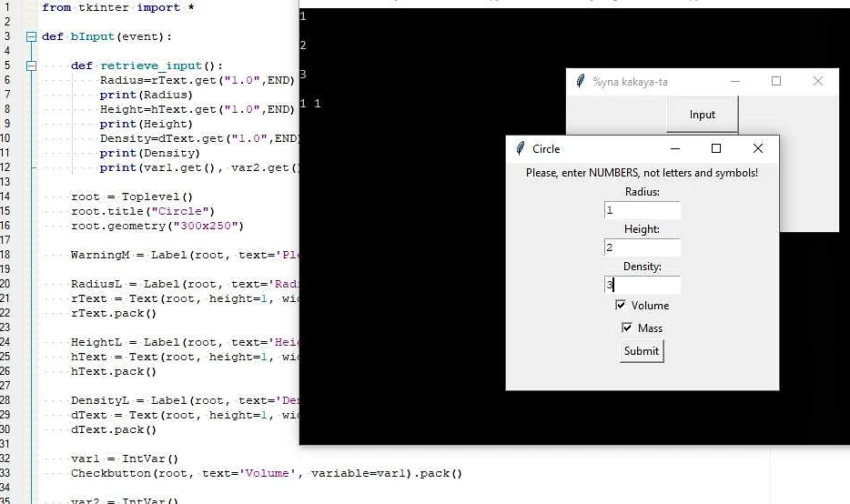
Task: Maximize the Circle window
Action: tap(716, 148)
